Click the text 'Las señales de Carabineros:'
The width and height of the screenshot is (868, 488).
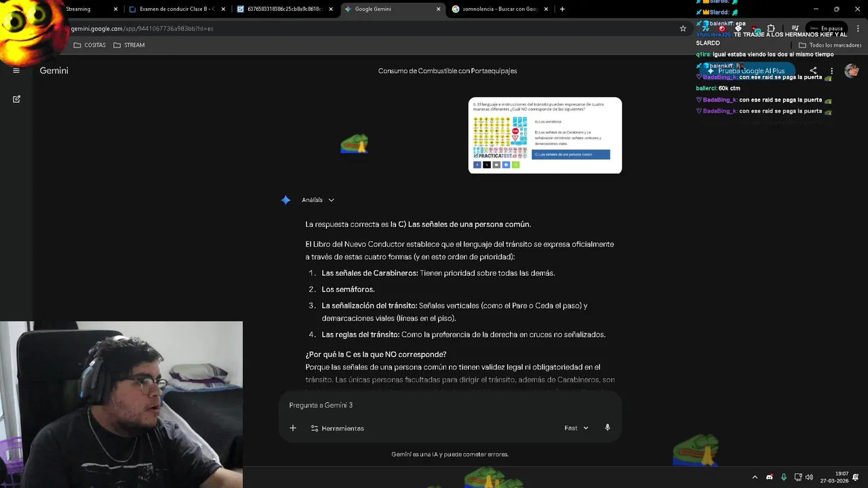[370, 273]
